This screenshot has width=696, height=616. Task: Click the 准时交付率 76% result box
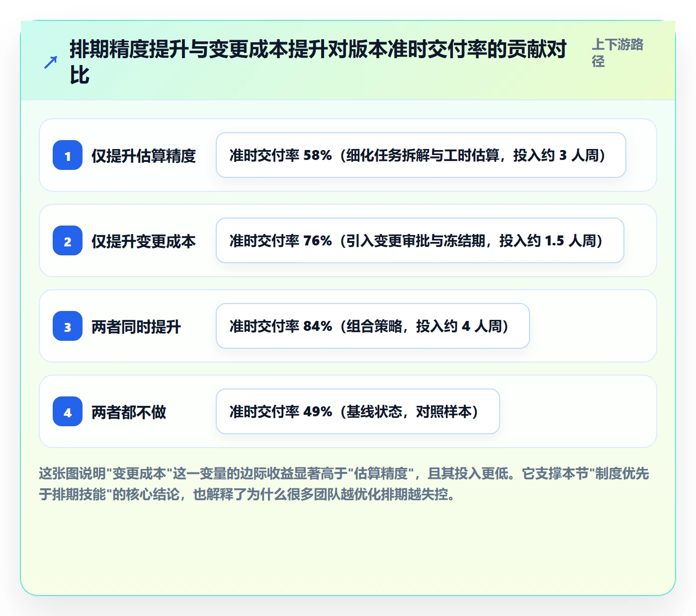click(x=420, y=240)
